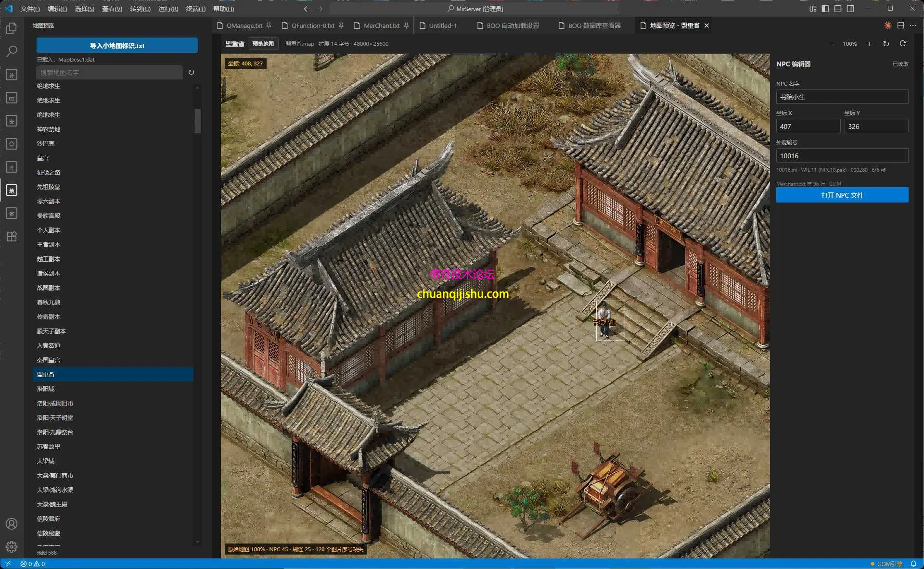Zoom out the map with the minus icon
924x569 pixels.
tap(830, 44)
